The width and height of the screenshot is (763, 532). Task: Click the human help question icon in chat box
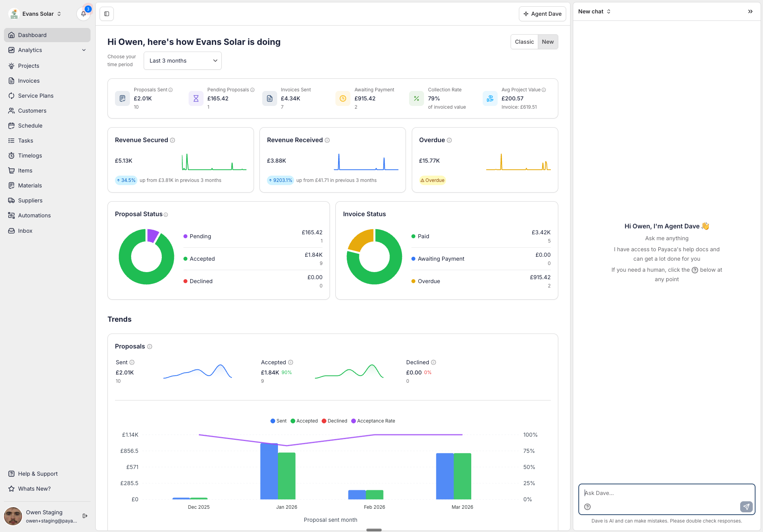[x=587, y=507]
